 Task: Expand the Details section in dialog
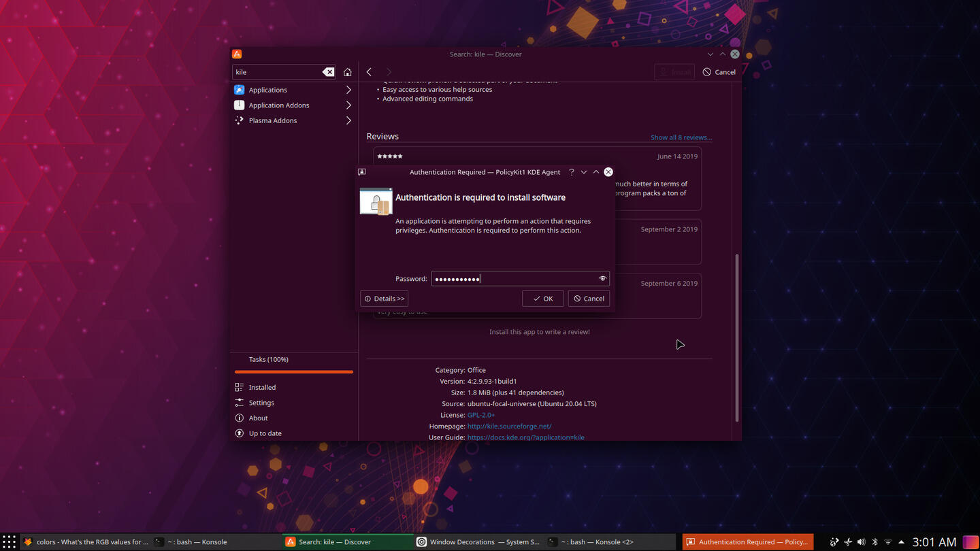(x=384, y=299)
